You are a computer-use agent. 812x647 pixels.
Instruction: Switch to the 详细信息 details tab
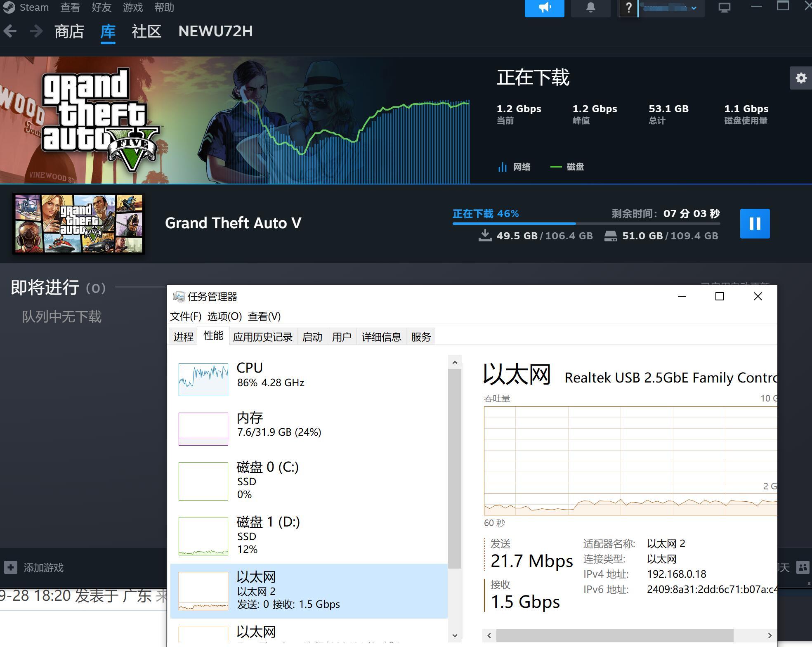[x=381, y=337]
